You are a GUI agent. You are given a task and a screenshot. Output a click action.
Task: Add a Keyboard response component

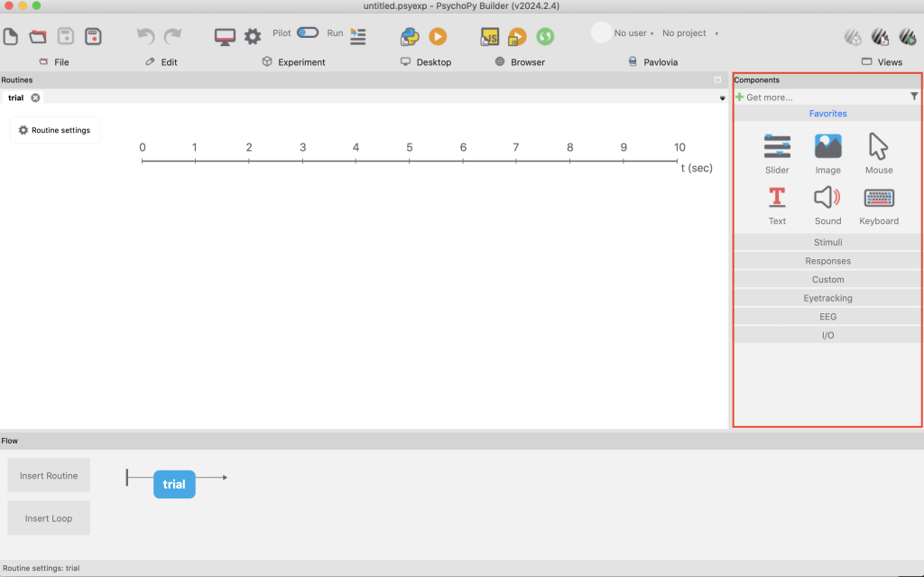pyautogui.click(x=879, y=205)
